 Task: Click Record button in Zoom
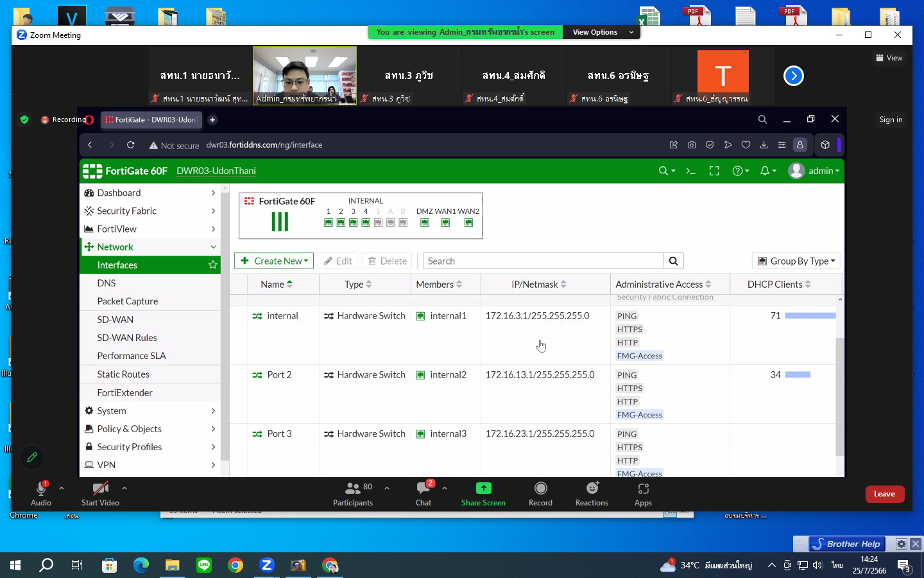click(x=540, y=493)
